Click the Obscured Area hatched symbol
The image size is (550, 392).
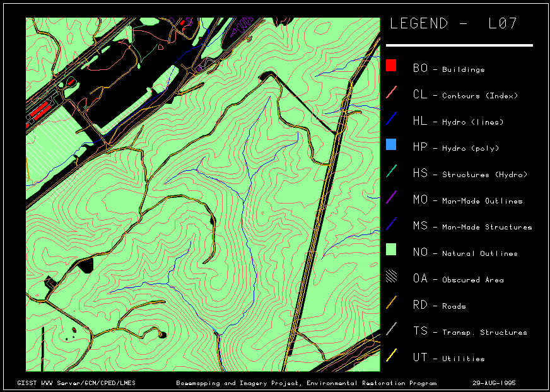tap(391, 276)
